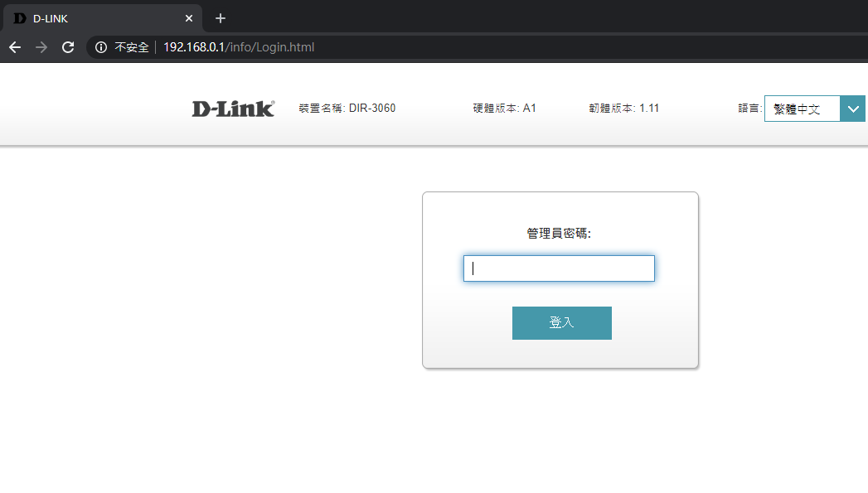
Task: Click the 語言 label beside the dropdown
Action: click(x=749, y=108)
